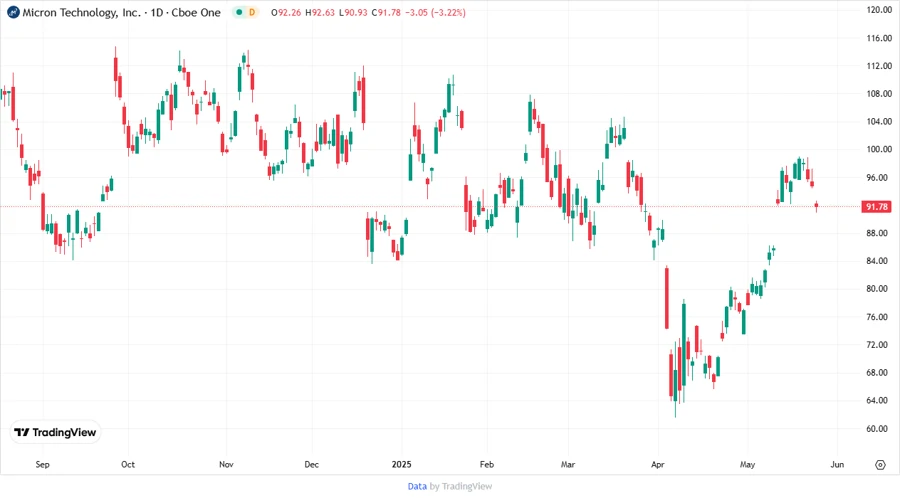
Task: Click the long red gap-down candle in early April
Action: tap(667, 298)
